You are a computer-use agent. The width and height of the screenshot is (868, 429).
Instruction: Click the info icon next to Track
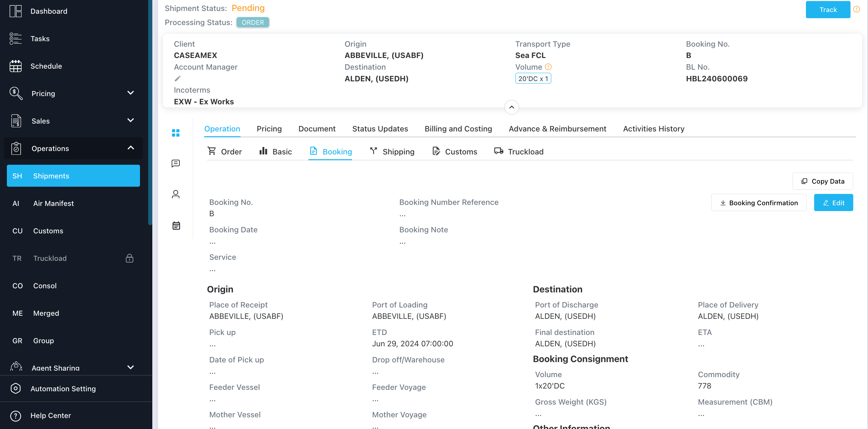point(857,10)
